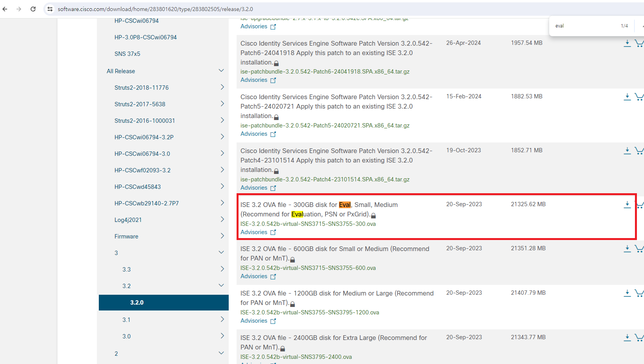Add 2400GB OVA file to cart
Viewport: 644px width, 364px height.
pyautogui.click(x=639, y=338)
